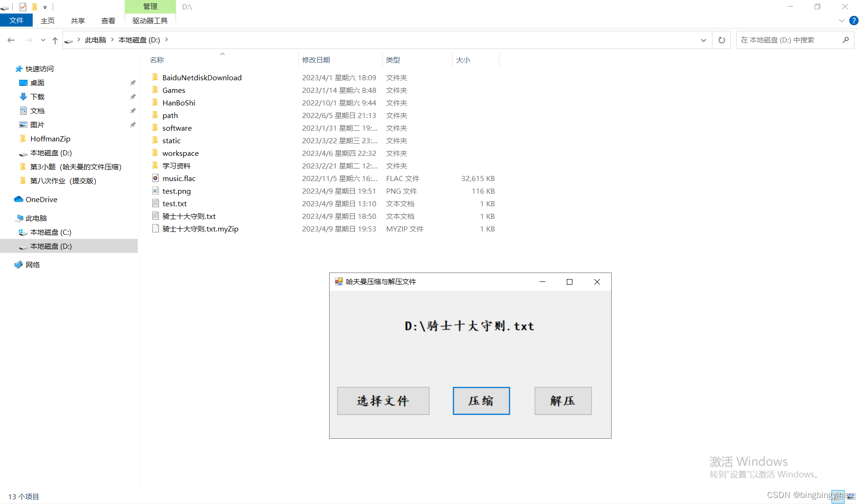Open the 驱动器工具 ribbon tab
This screenshot has height=504, width=860.
coord(150,21)
